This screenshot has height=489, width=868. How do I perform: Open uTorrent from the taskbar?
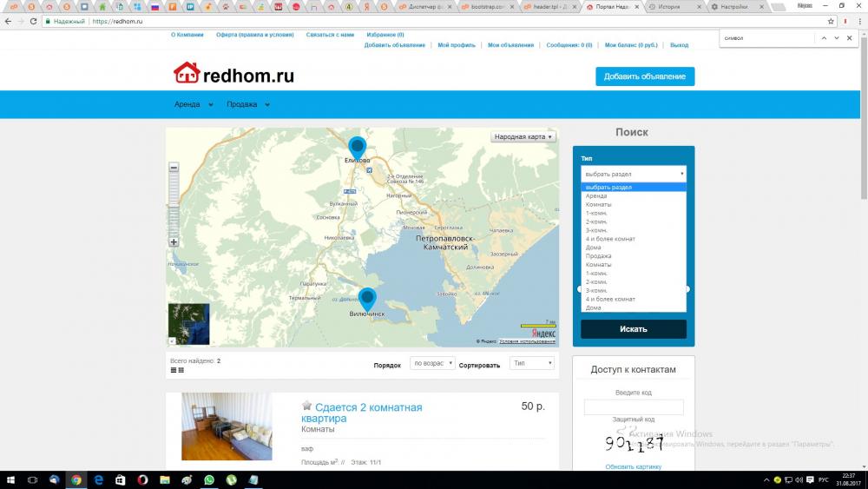[x=231, y=480]
